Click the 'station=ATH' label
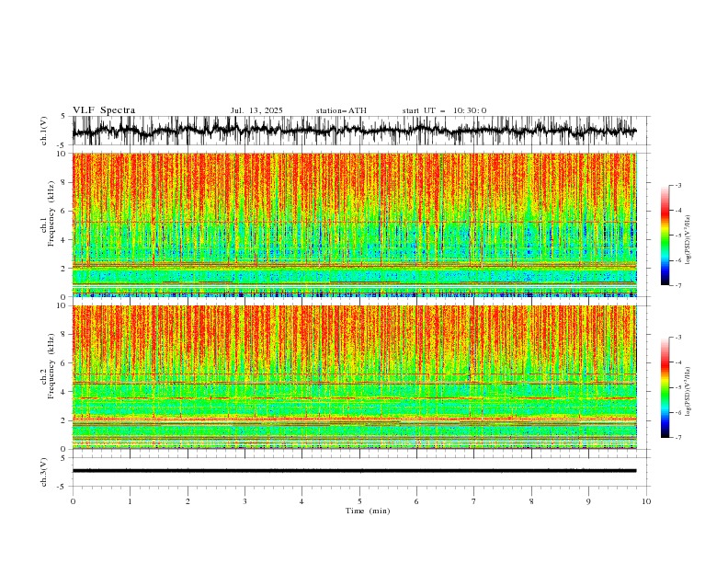 click(341, 110)
